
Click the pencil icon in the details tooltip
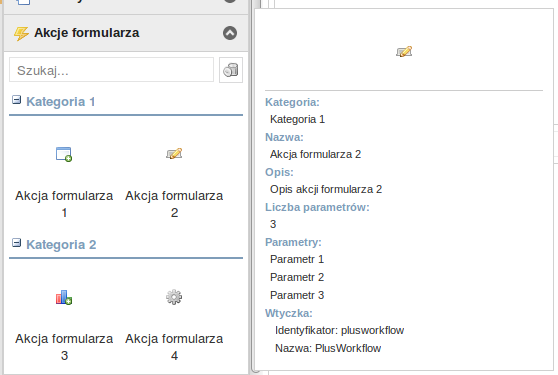coord(404,52)
